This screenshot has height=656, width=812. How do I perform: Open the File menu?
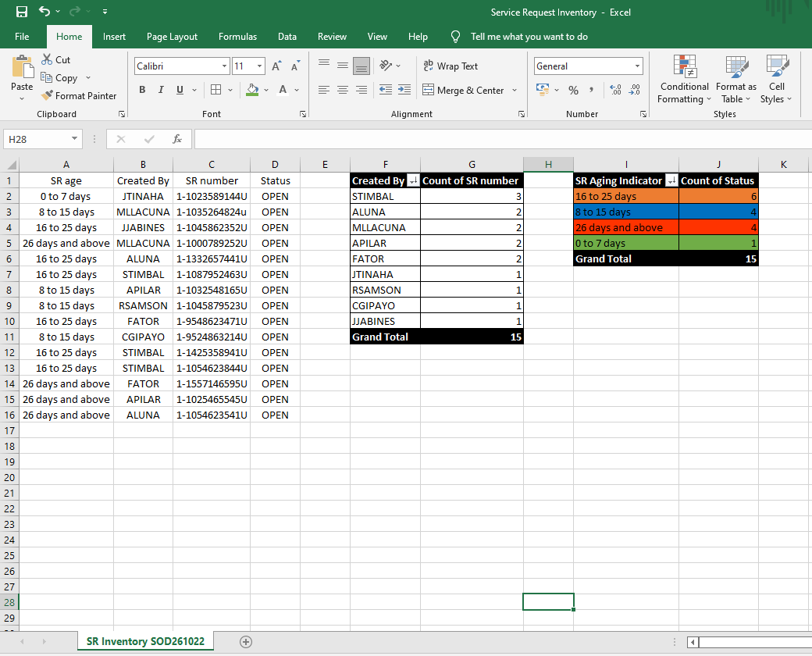pos(22,36)
